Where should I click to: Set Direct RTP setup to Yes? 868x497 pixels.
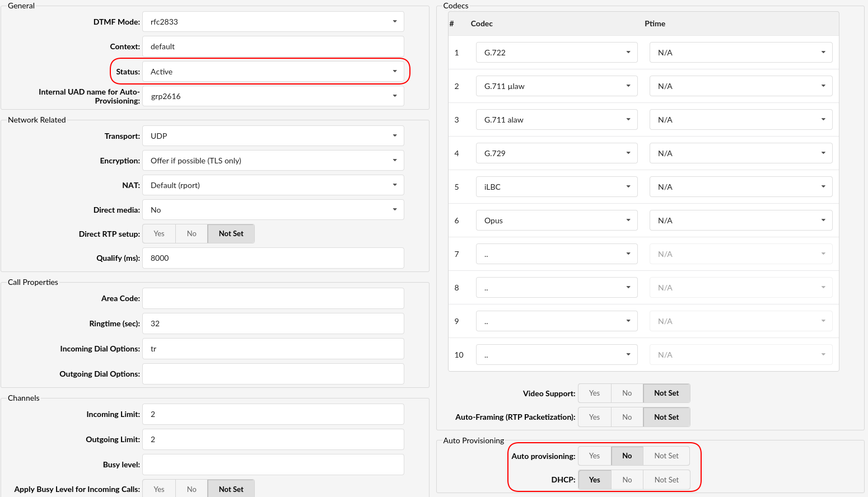tap(159, 234)
